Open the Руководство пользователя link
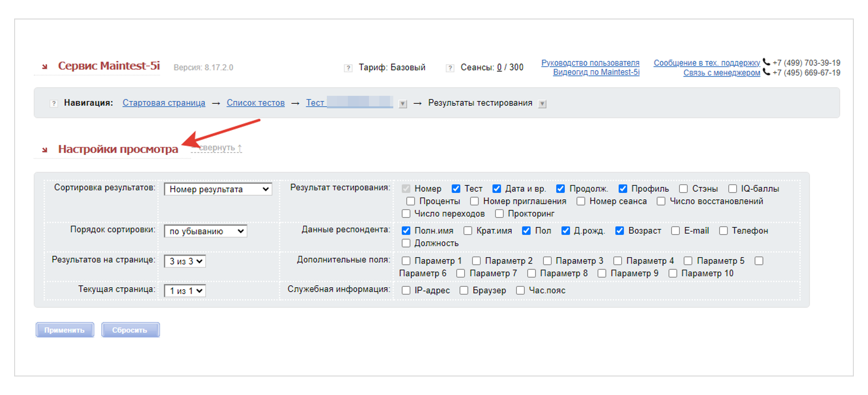868x395 pixels. pyautogui.click(x=590, y=63)
